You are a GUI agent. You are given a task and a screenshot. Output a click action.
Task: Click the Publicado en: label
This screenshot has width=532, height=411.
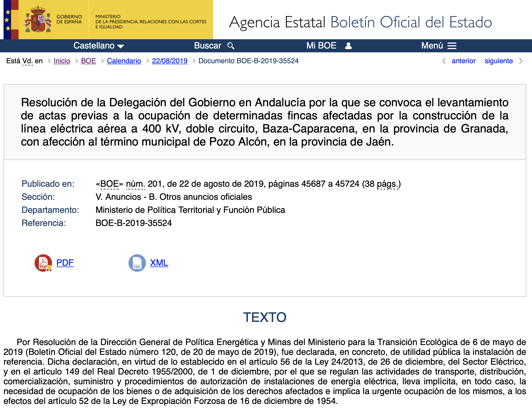coord(48,184)
